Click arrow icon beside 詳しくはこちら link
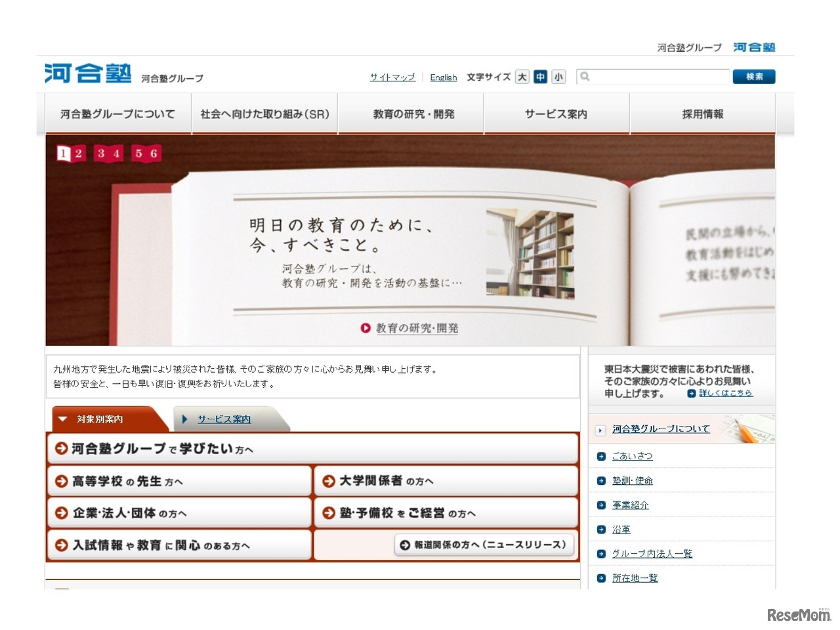This screenshot has width=840, height=630. coord(690,394)
